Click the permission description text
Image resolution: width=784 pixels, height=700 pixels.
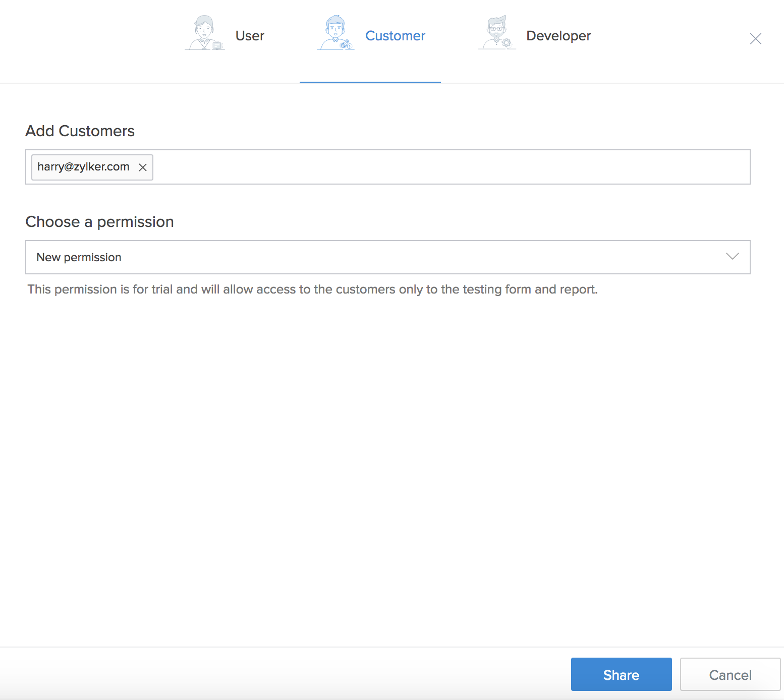coord(312,289)
